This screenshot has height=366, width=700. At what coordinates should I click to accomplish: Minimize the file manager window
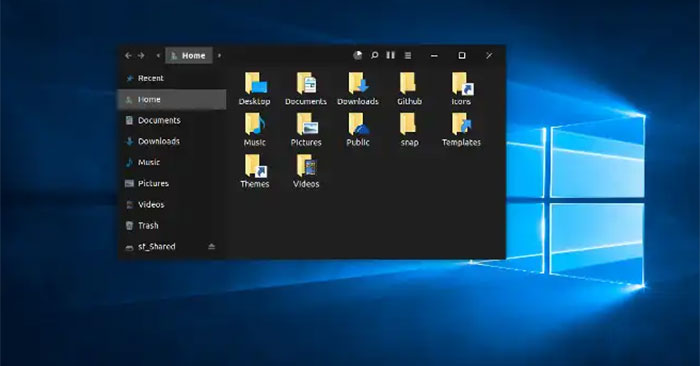pos(434,55)
